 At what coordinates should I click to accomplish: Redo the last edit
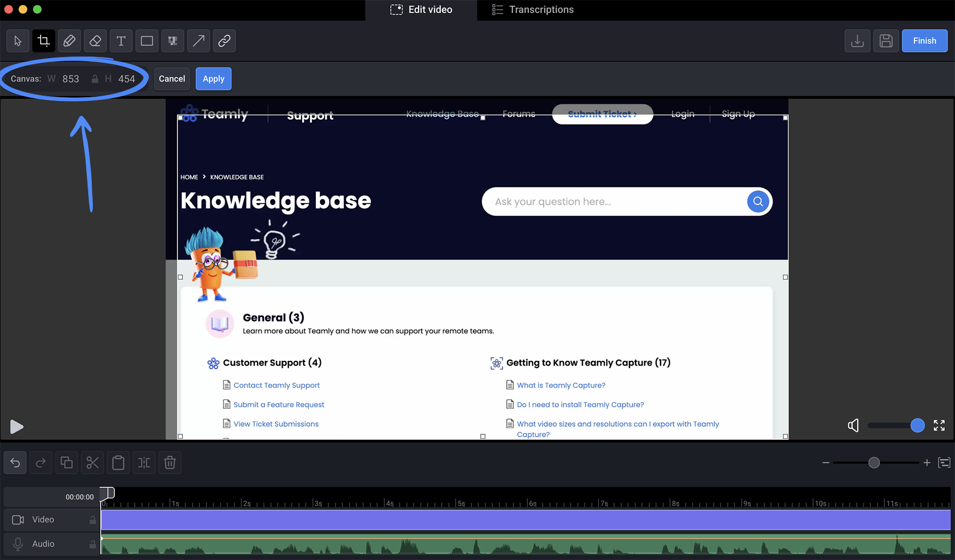[41, 462]
